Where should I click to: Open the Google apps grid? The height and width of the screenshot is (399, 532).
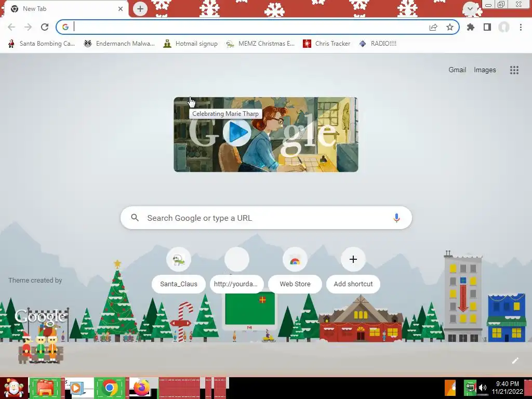click(514, 70)
